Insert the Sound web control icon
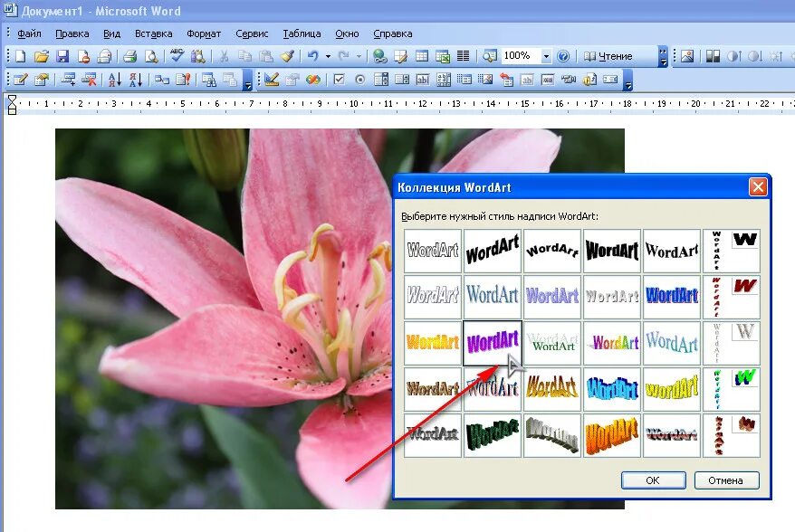The width and height of the screenshot is (795, 532). click(589, 80)
